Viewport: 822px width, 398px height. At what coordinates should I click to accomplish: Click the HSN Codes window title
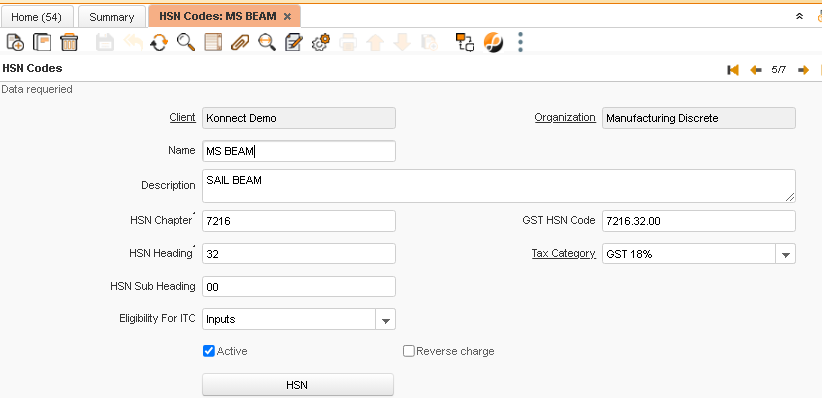point(33,68)
